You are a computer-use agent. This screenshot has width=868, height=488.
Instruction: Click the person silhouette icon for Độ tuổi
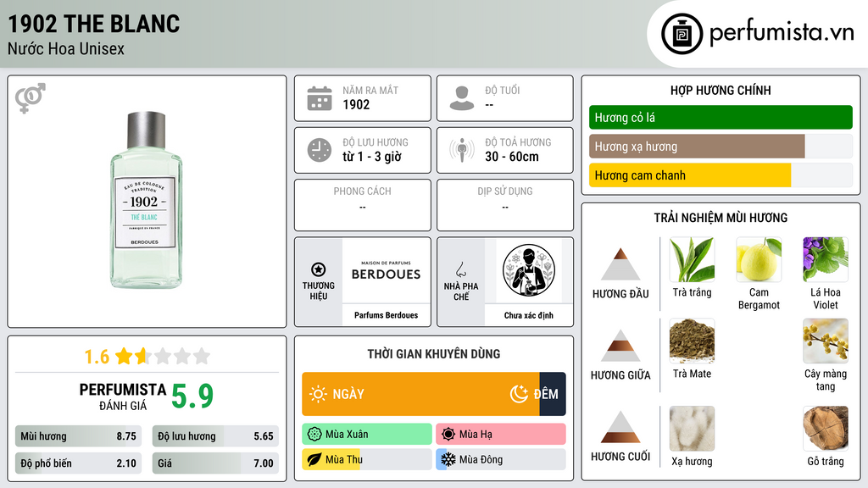click(462, 98)
